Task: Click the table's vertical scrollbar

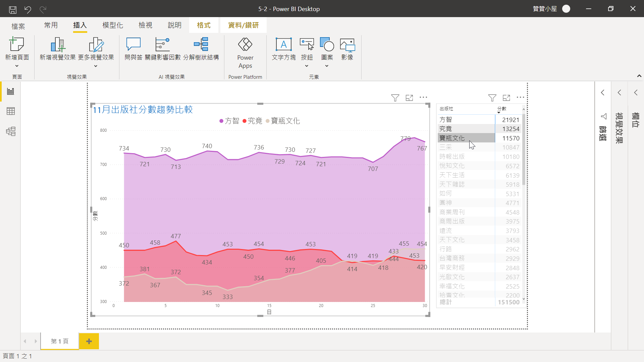Action: (524, 149)
